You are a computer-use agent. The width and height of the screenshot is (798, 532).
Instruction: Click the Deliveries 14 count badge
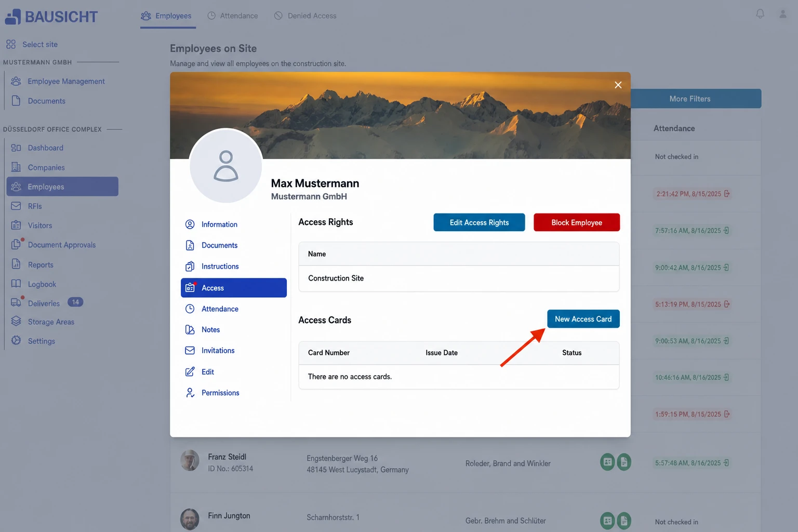coord(75,302)
